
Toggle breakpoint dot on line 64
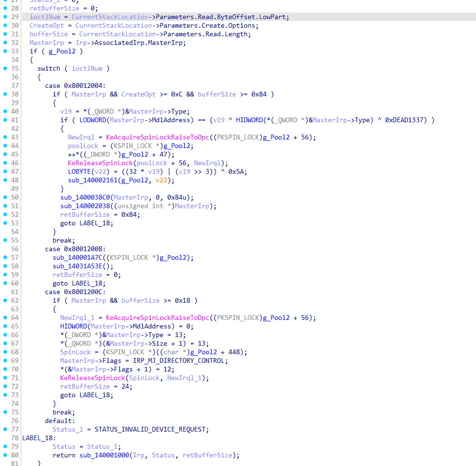5,318
